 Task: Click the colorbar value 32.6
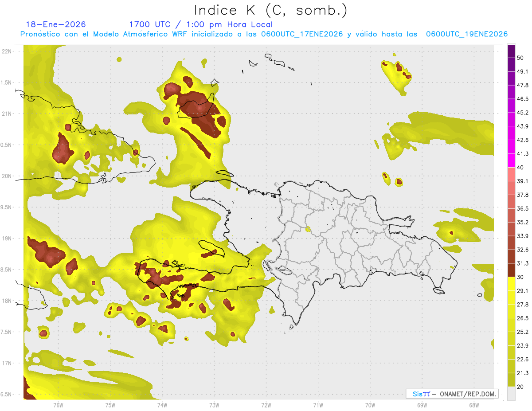[x=523, y=250]
